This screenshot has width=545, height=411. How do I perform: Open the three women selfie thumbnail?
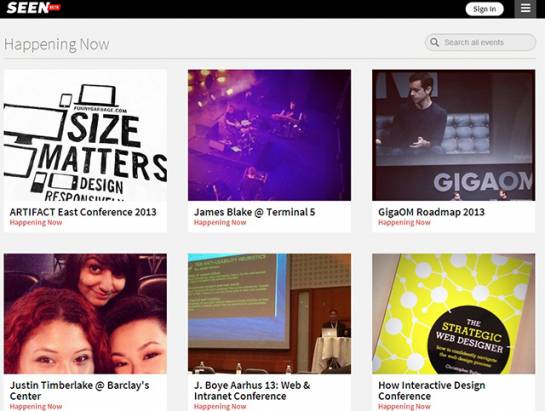pyautogui.click(x=85, y=314)
